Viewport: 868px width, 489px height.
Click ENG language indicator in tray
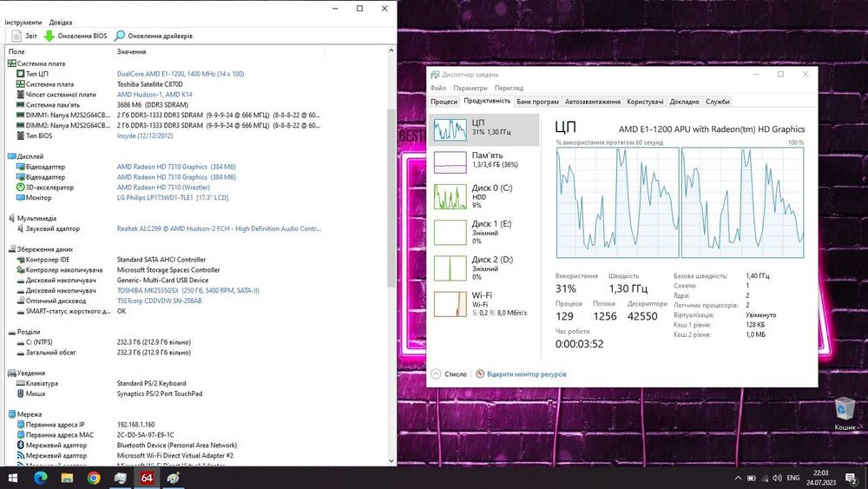[x=793, y=478]
